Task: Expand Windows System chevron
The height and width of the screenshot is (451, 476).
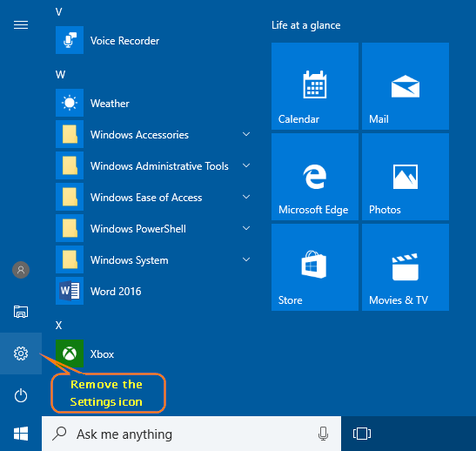Action: 246,259
